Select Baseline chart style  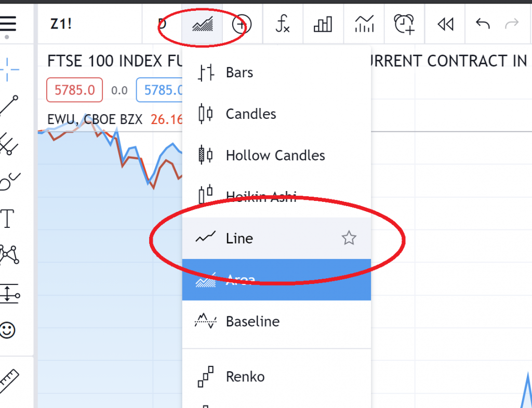[x=252, y=321]
